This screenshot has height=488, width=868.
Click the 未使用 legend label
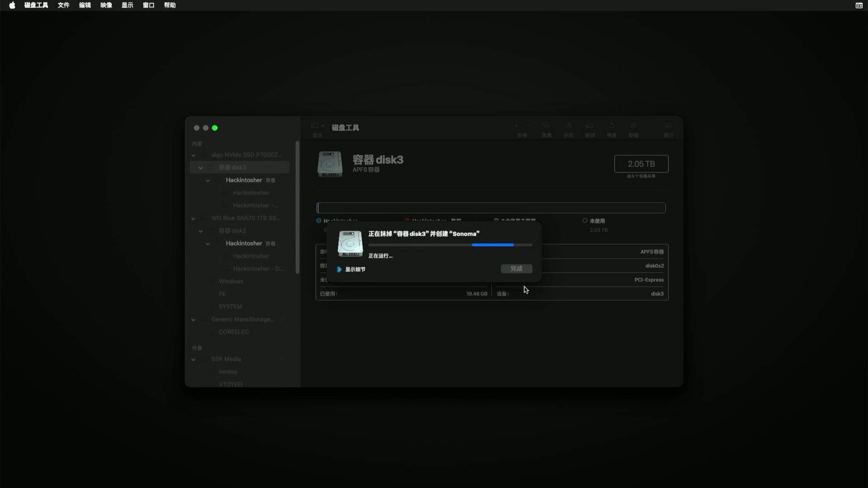pos(597,221)
